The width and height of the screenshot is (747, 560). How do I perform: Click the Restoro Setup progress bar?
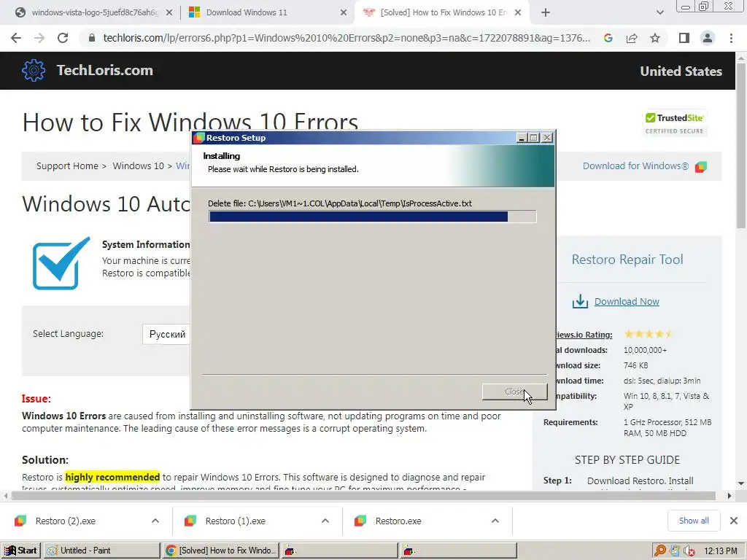(373, 217)
